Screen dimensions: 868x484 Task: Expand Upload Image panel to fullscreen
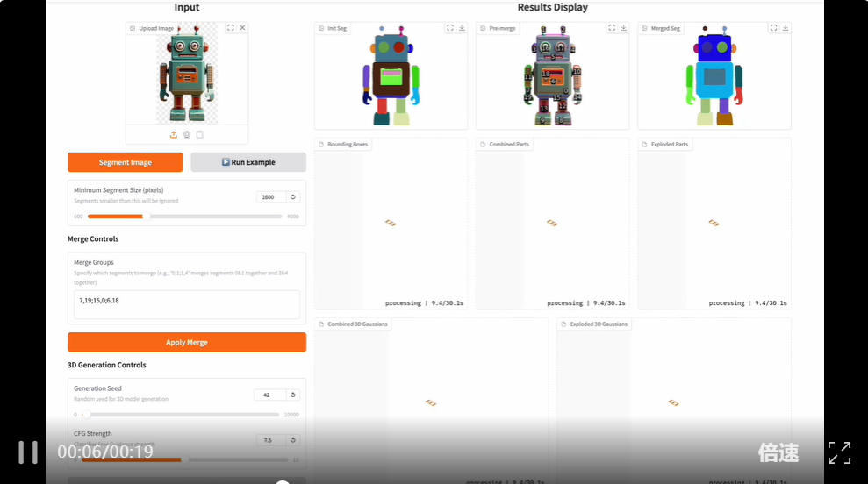[x=230, y=28]
